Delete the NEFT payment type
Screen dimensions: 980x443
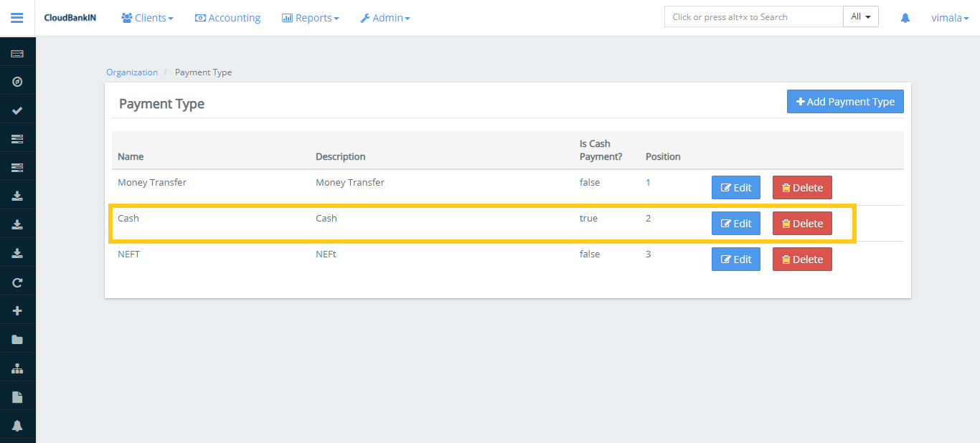click(801, 259)
